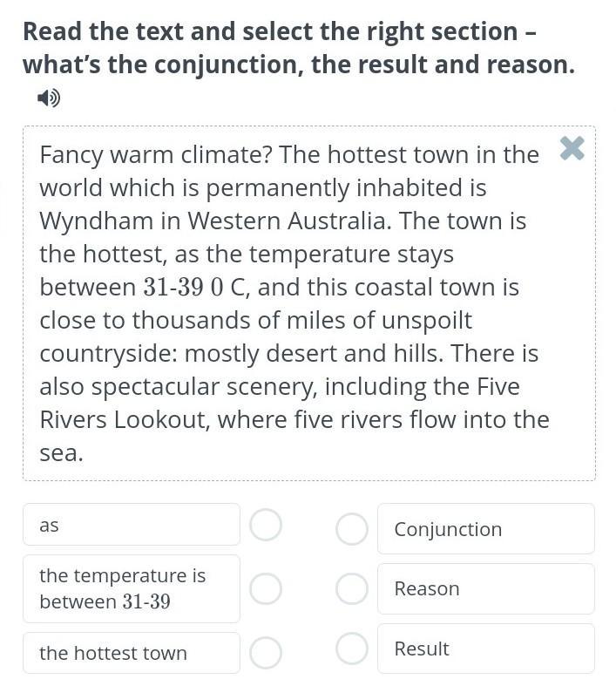The width and height of the screenshot is (616, 686).
Task: Close the reading passage with the X
Action: point(572,149)
